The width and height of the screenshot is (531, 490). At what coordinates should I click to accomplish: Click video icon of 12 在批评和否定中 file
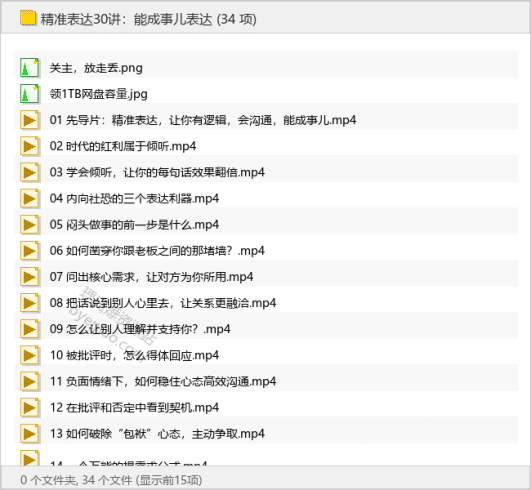[x=29, y=407]
